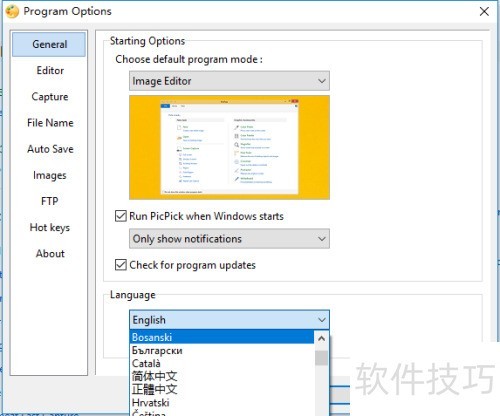
Task: Open the Images settings page
Action: 49,175
